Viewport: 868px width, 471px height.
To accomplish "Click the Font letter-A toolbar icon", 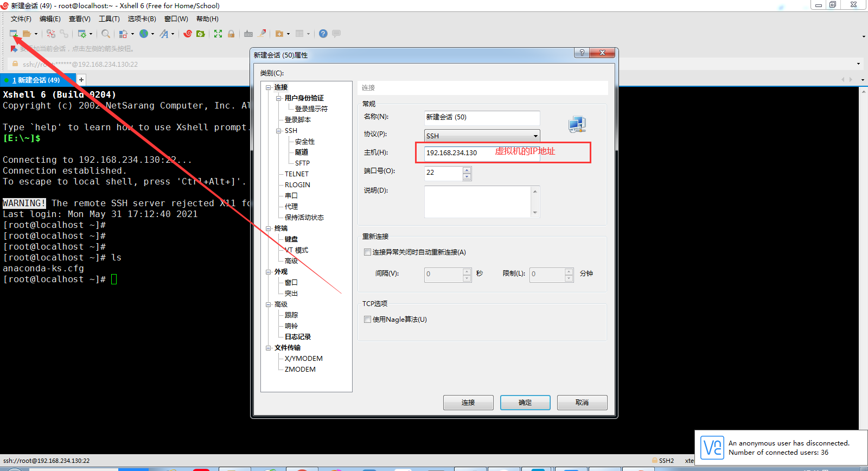I will click(x=164, y=34).
